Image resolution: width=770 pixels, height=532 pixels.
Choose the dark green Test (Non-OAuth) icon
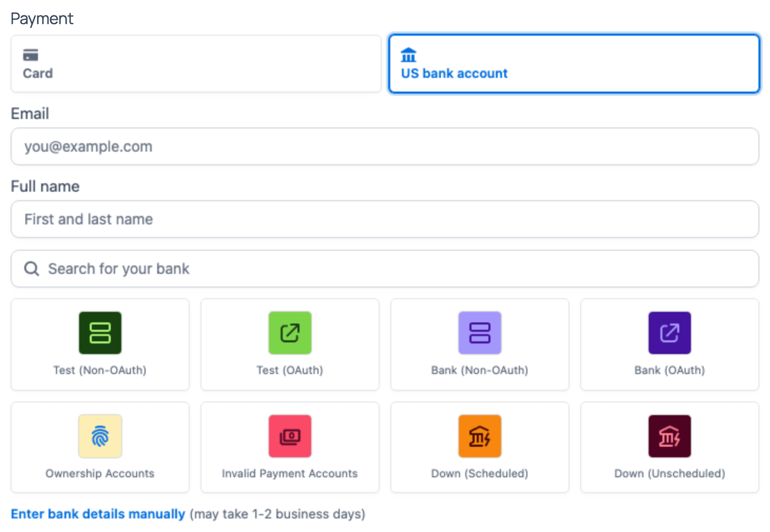point(100,333)
